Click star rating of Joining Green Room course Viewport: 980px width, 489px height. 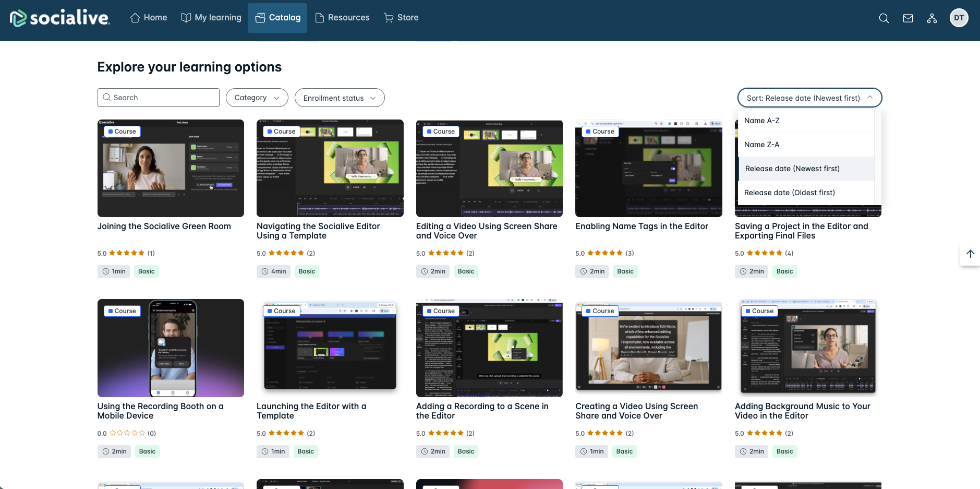point(127,253)
